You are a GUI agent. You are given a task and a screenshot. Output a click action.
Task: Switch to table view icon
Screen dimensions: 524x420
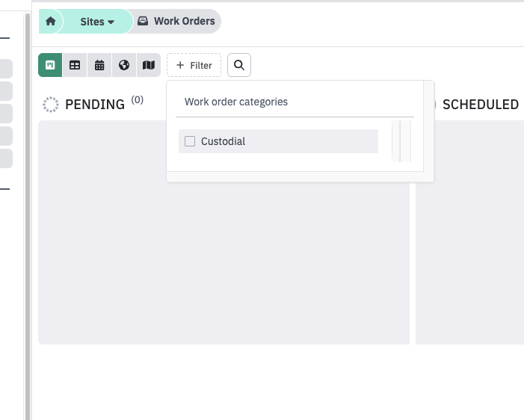[75, 65]
